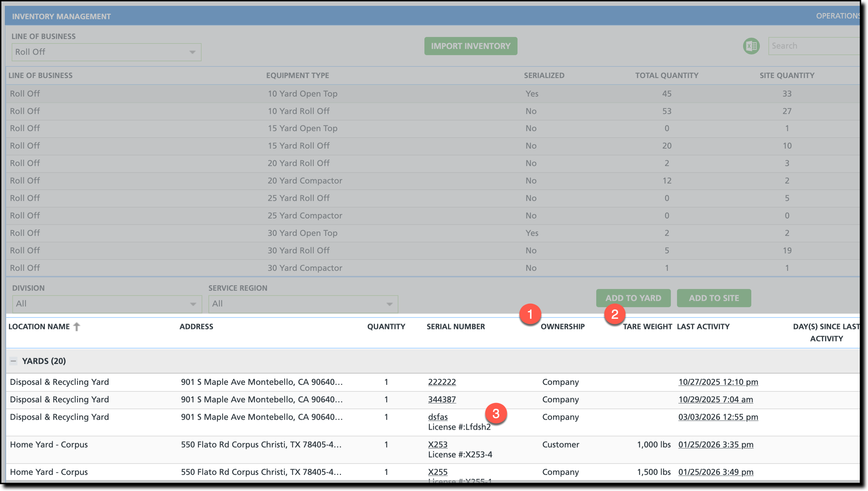
Task: Click red annotation marker 2
Action: [x=615, y=314]
